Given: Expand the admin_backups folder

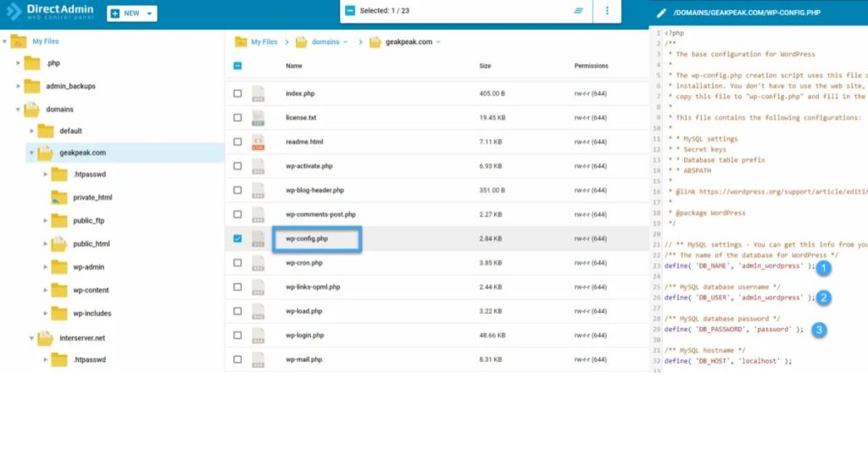Looking at the screenshot, I should [19, 86].
